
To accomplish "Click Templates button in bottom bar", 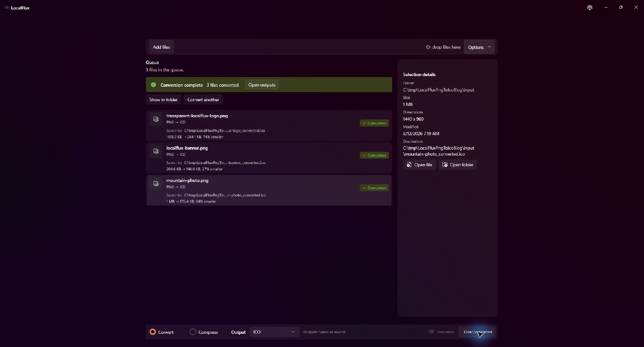I will pyautogui.click(x=441, y=332).
